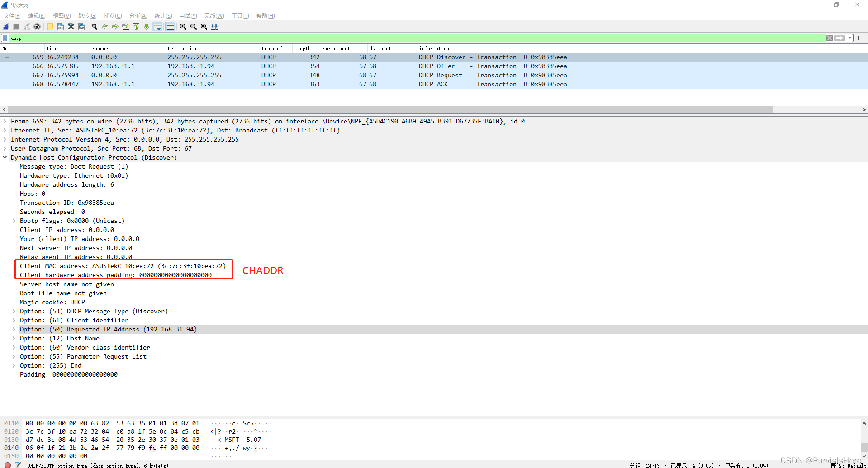The width and height of the screenshot is (868, 468).
Task: Select DHCP ACK packet 668
Action: (434, 85)
